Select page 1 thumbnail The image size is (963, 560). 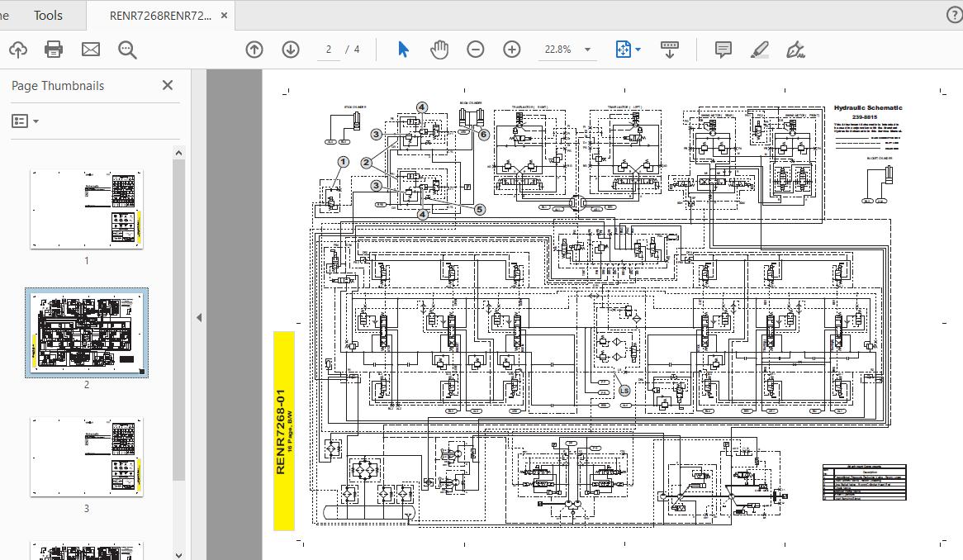(87, 210)
